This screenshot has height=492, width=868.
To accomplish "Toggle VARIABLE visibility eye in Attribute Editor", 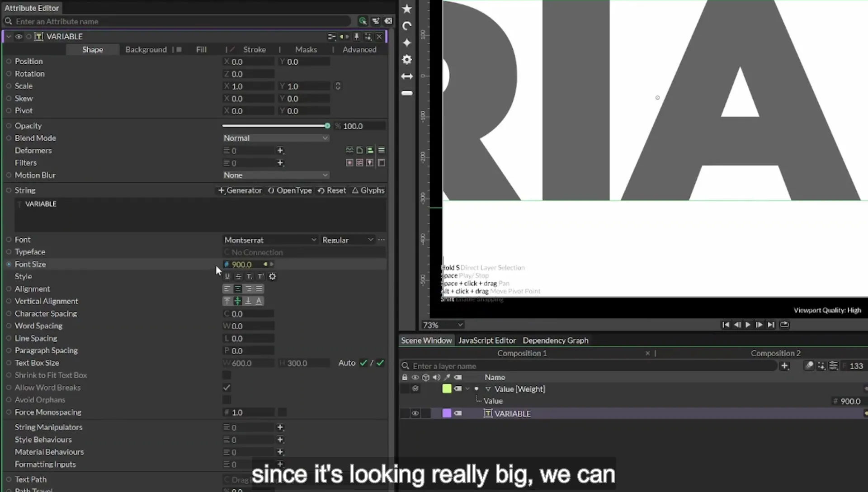I will 19,37.
